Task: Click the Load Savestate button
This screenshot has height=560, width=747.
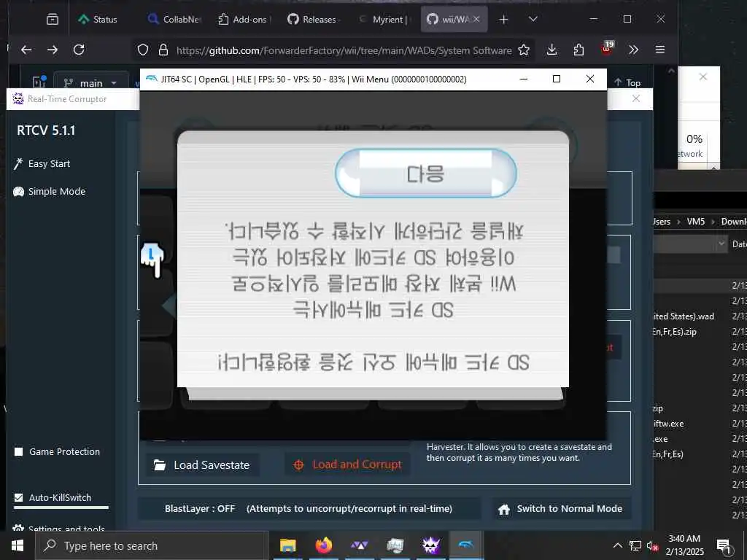Action: click(x=202, y=465)
